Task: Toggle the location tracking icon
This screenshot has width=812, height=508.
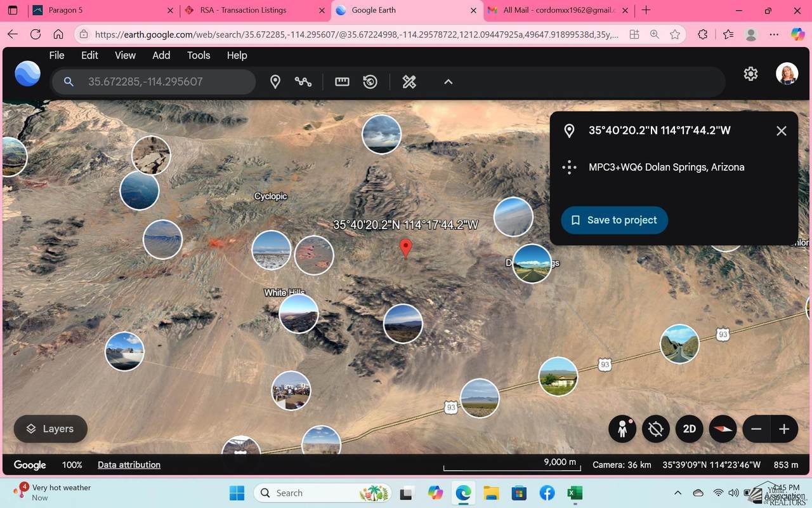Action: point(656,429)
